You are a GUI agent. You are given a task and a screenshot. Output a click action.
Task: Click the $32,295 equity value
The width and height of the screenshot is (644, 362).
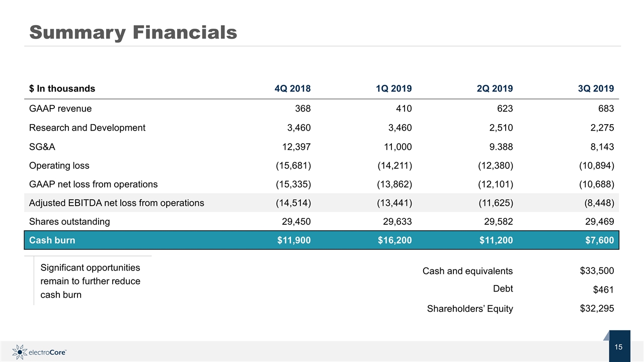tap(597, 308)
